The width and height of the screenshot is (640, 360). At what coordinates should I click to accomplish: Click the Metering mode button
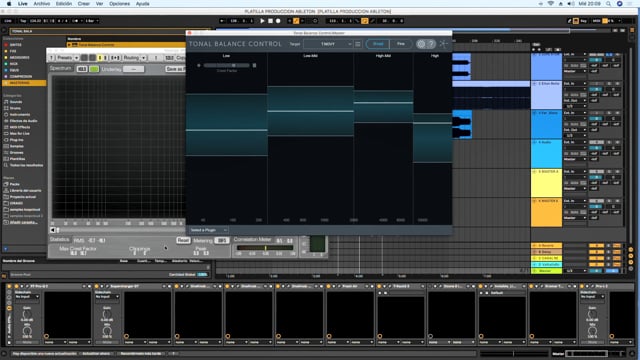(222, 240)
